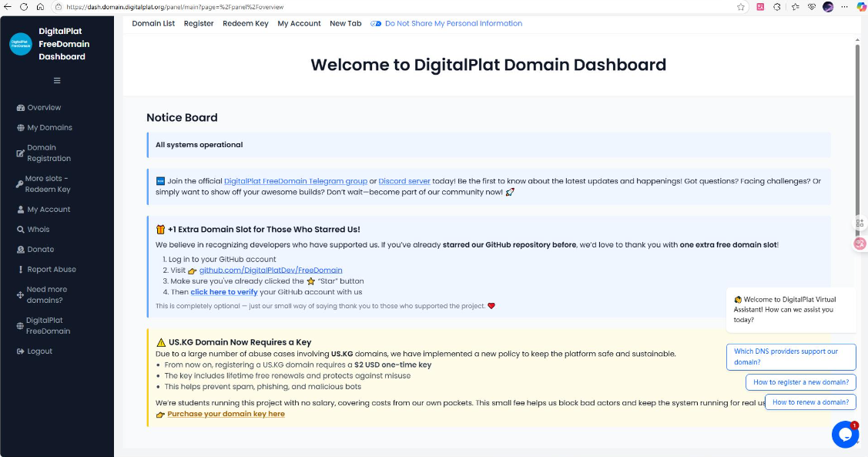Click the Report Abuse exclamation icon
Viewport: 868px width, 457px height.
[21, 269]
